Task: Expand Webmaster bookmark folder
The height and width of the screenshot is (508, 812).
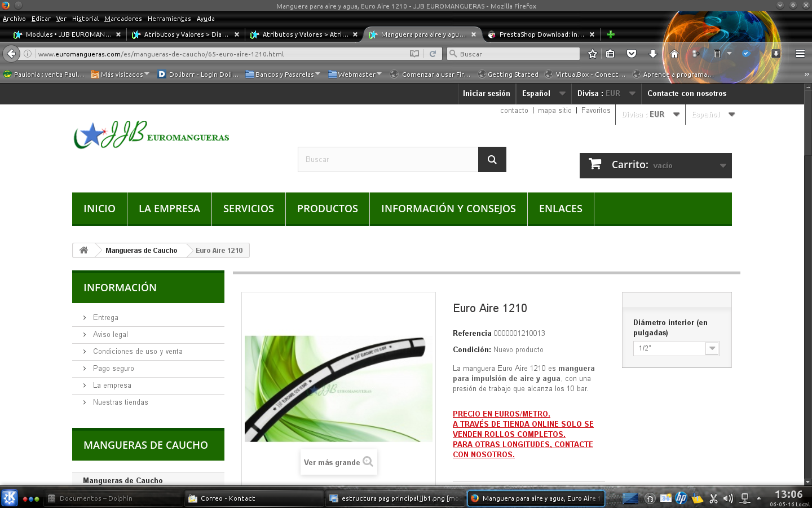Action: (x=355, y=75)
